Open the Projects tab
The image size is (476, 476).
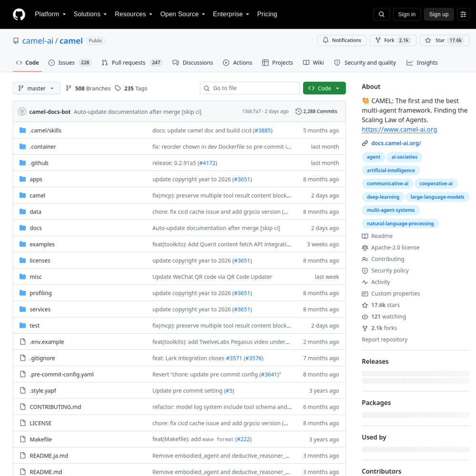(278, 62)
